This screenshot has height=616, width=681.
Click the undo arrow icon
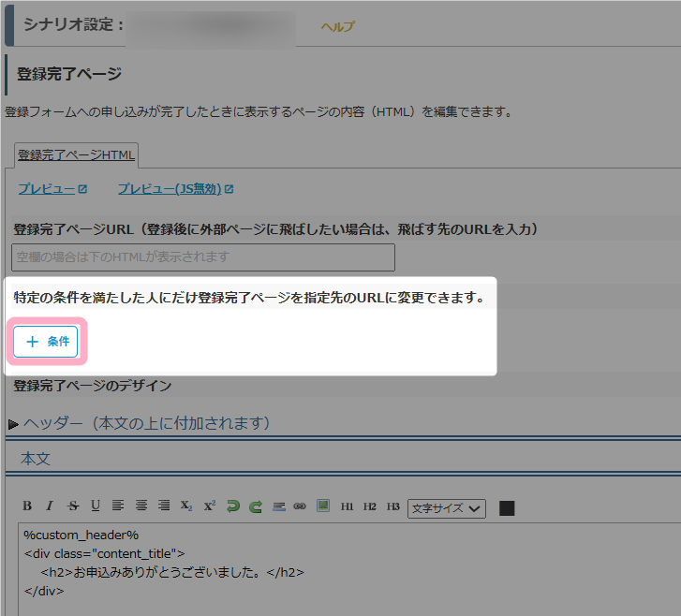(232, 506)
